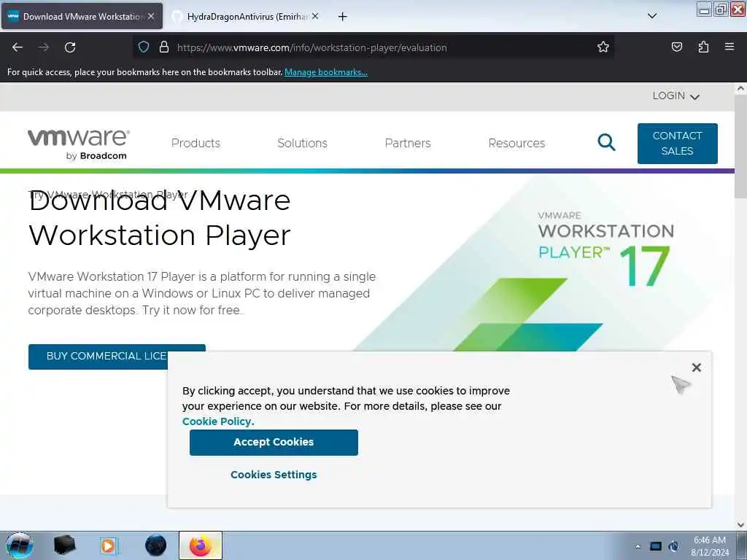Image resolution: width=747 pixels, height=560 pixels.
Task: Open tracking protection shield icon
Action: 144,47
